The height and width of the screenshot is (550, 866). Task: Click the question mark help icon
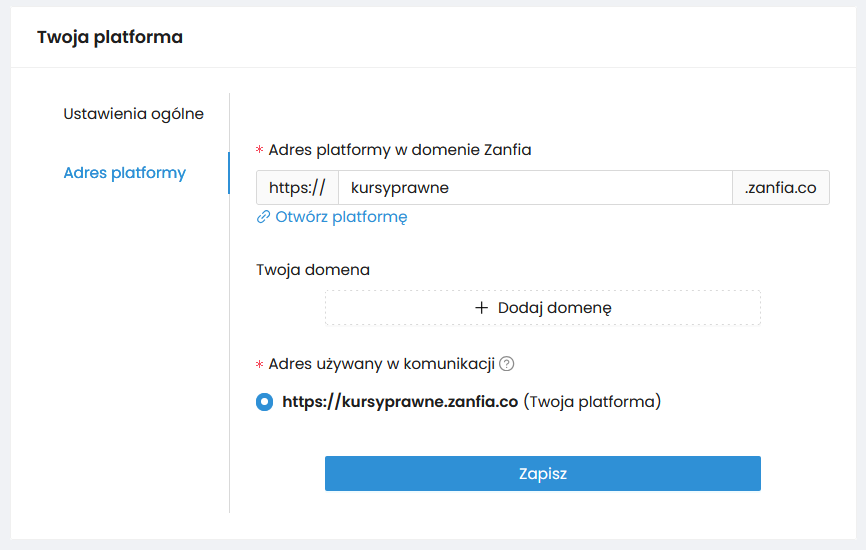pyautogui.click(x=507, y=364)
